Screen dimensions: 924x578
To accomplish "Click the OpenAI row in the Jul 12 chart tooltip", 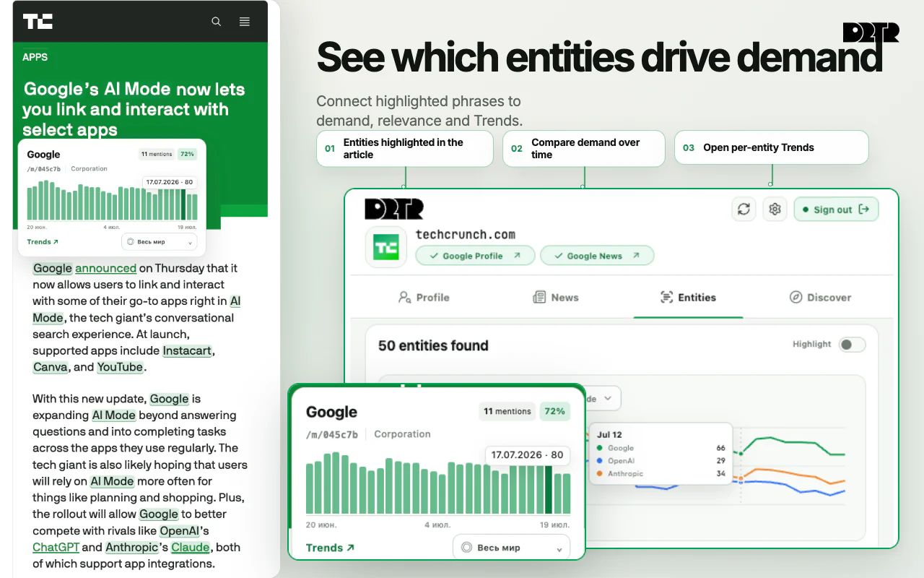I will coord(661,461).
